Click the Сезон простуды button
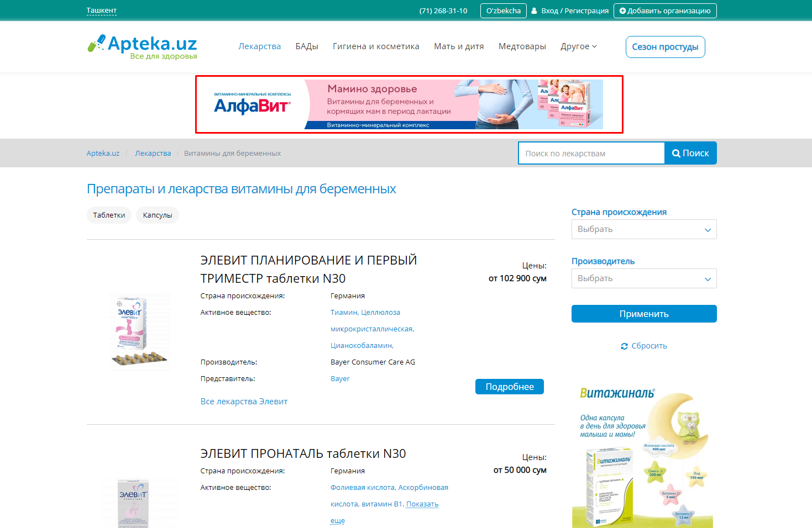 [x=665, y=47]
